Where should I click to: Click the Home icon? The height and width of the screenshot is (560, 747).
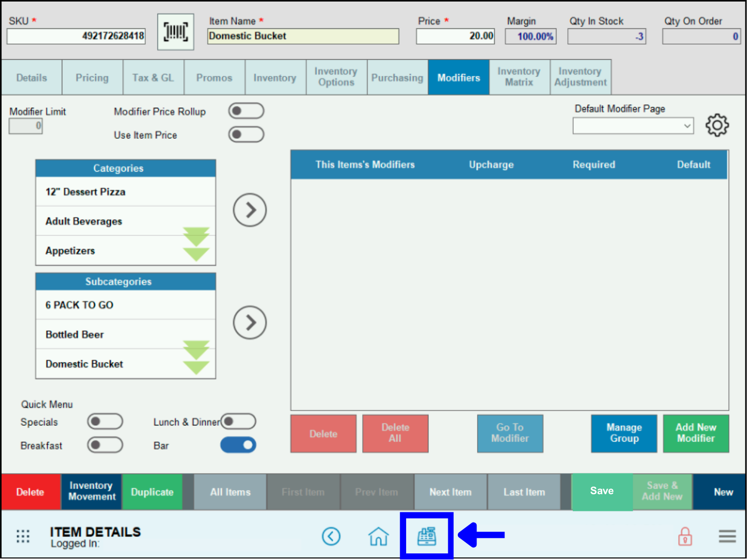378,536
